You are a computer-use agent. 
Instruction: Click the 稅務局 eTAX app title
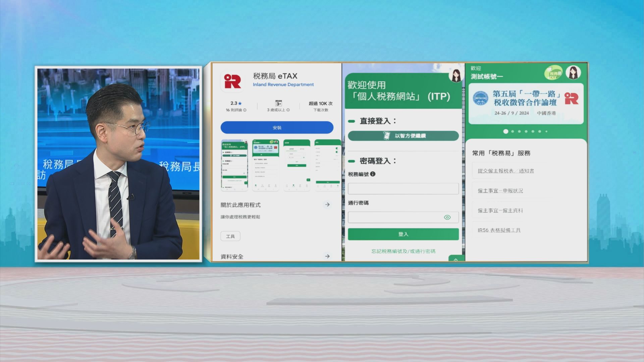point(275,76)
